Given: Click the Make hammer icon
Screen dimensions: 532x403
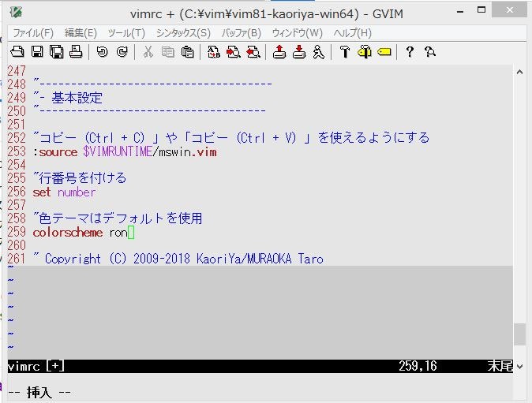Looking at the screenshot, I should 345,52.
